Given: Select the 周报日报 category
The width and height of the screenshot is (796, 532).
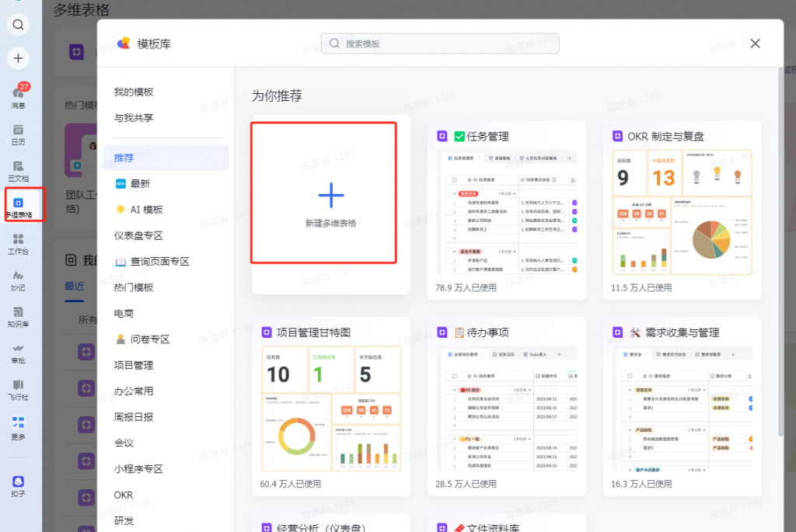Looking at the screenshot, I should [166, 417].
